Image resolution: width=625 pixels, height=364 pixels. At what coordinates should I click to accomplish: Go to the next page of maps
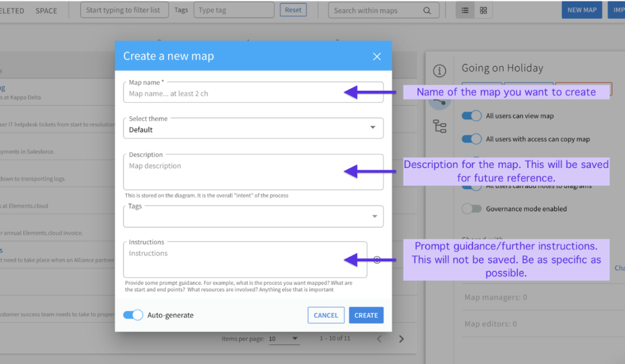(402, 338)
